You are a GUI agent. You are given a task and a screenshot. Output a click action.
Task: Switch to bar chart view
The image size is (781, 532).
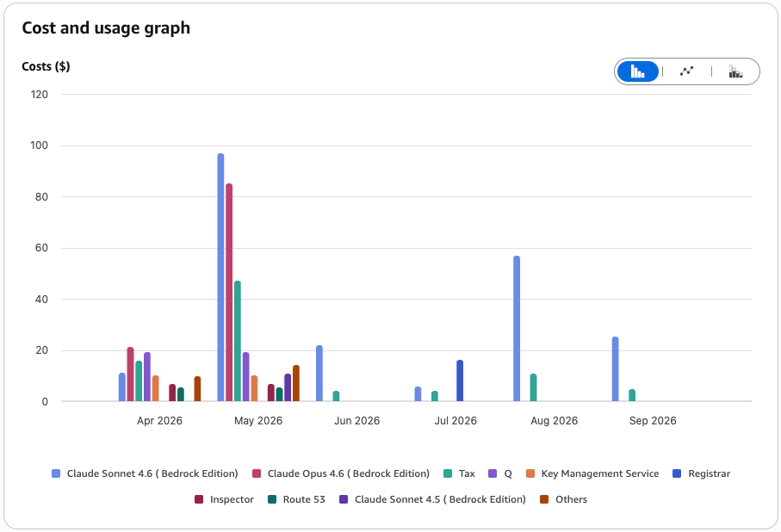tap(637, 71)
